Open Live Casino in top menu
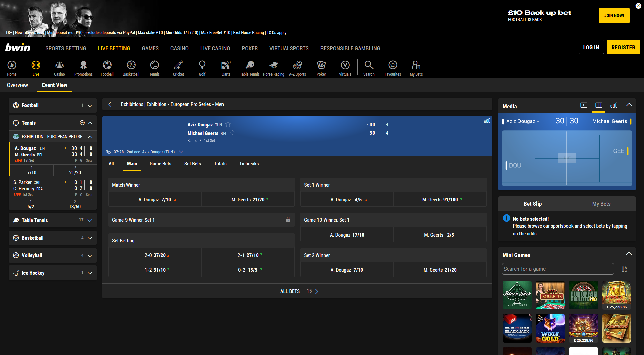Image resolution: width=644 pixels, height=355 pixels. [x=215, y=48]
